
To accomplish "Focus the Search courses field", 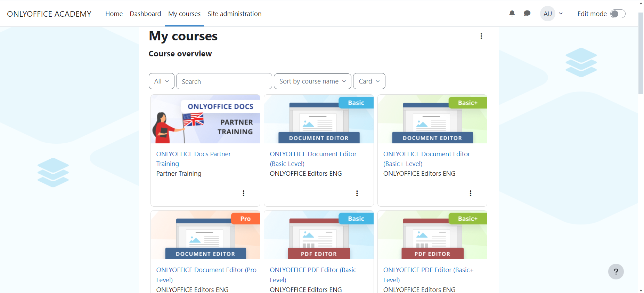I will (x=224, y=81).
